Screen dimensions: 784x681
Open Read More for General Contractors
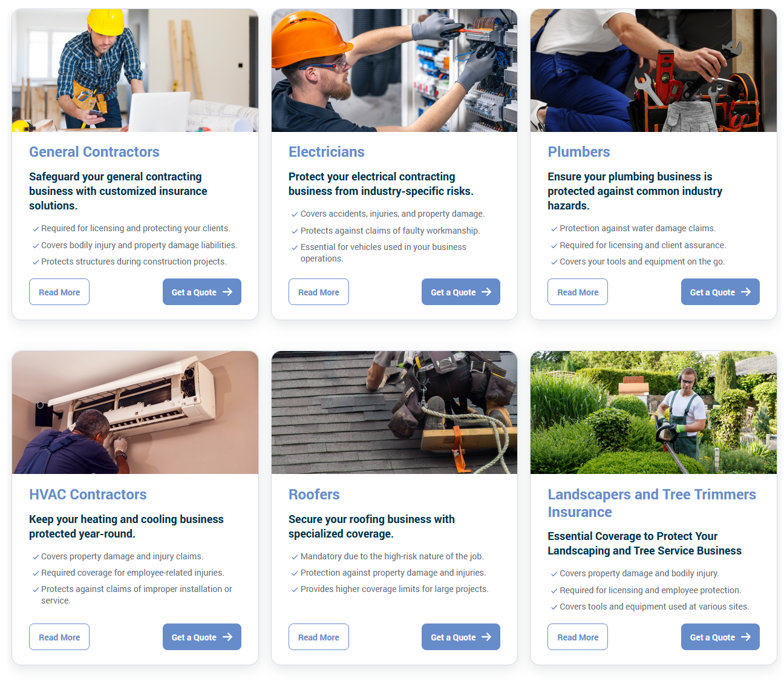pos(59,292)
